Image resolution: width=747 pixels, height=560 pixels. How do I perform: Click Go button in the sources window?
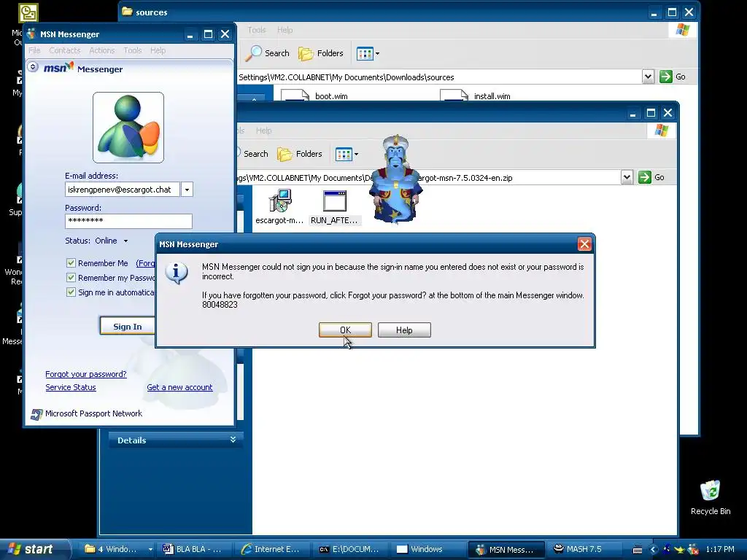click(672, 77)
